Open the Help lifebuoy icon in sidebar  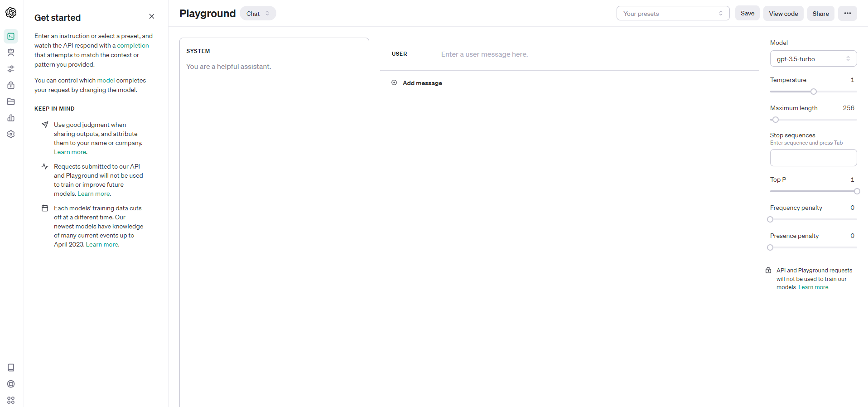(11, 384)
